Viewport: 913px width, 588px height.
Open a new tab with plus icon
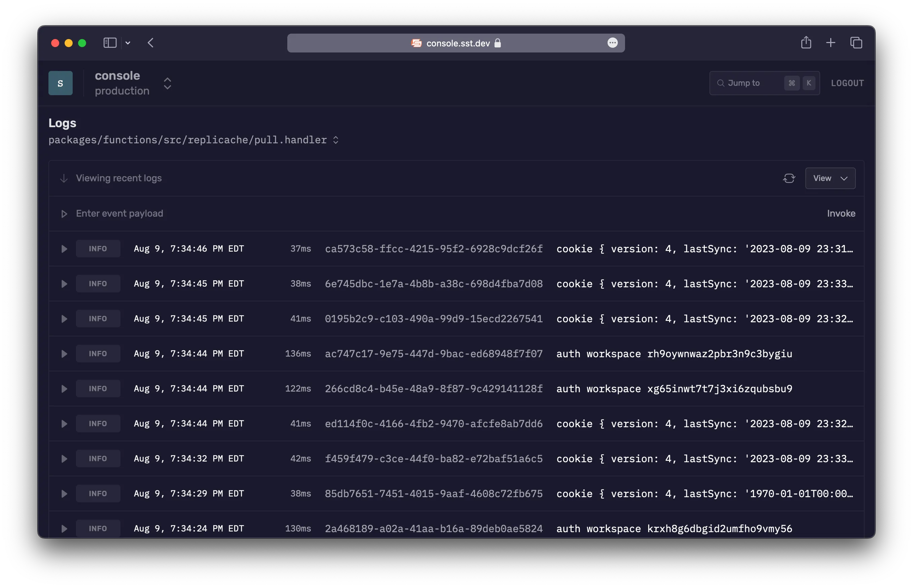[x=831, y=43]
